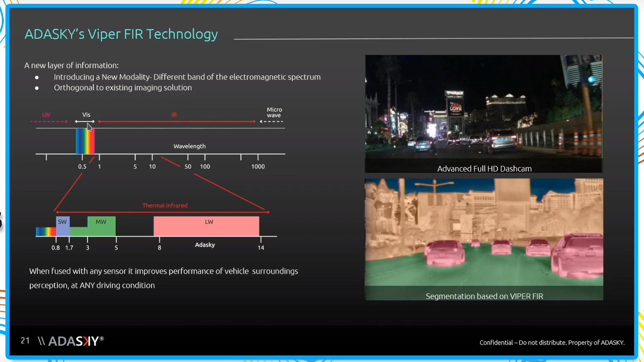
Task: Click the red 'IR' spectrum label
Action: 174,115
